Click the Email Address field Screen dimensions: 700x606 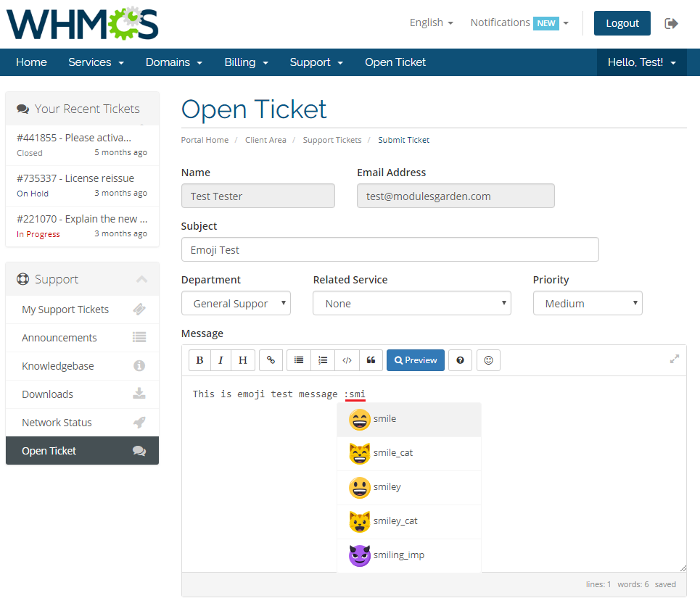[456, 196]
